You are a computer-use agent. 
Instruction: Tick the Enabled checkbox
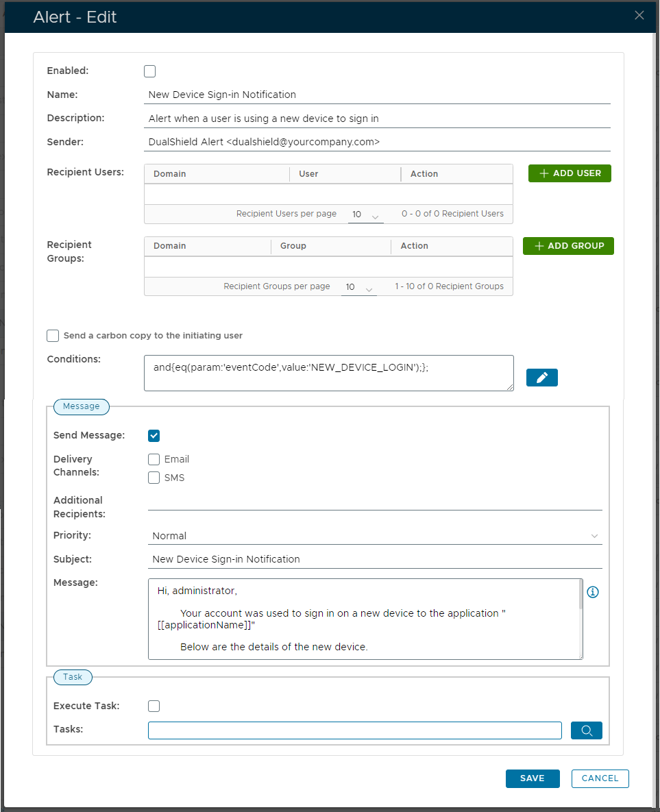(x=150, y=71)
